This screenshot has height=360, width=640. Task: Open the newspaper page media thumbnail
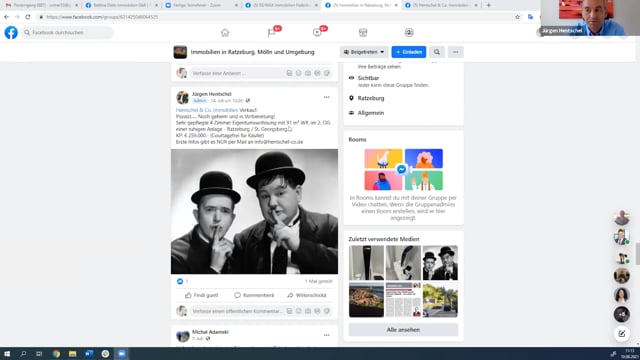click(x=403, y=300)
